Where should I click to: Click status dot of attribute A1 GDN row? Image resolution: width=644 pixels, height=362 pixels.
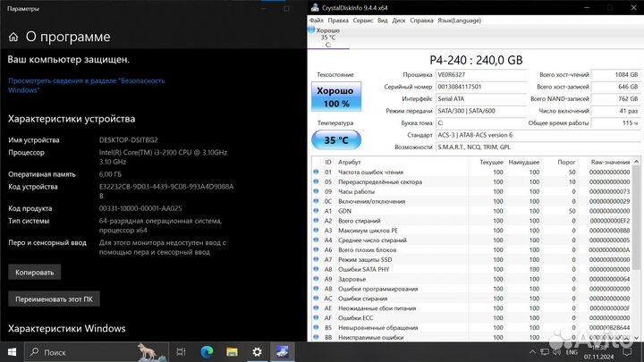coord(316,211)
